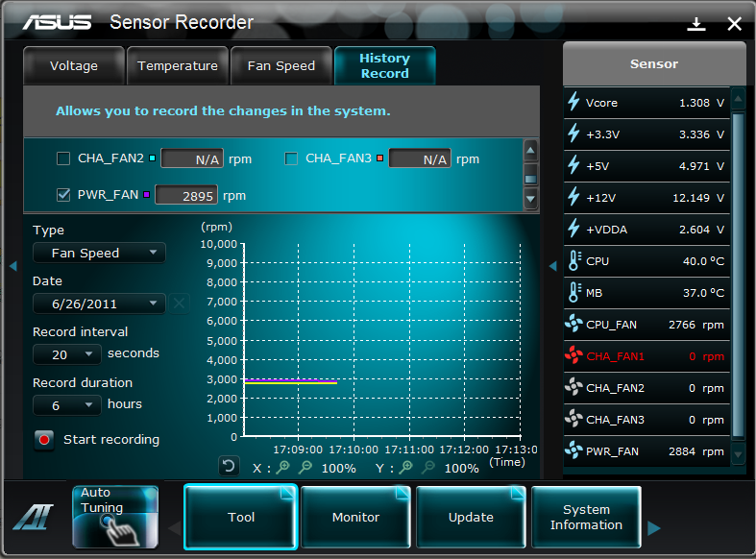756x559 pixels.
Task: Reset the graph zoom with undo icon
Action: coord(229,467)
